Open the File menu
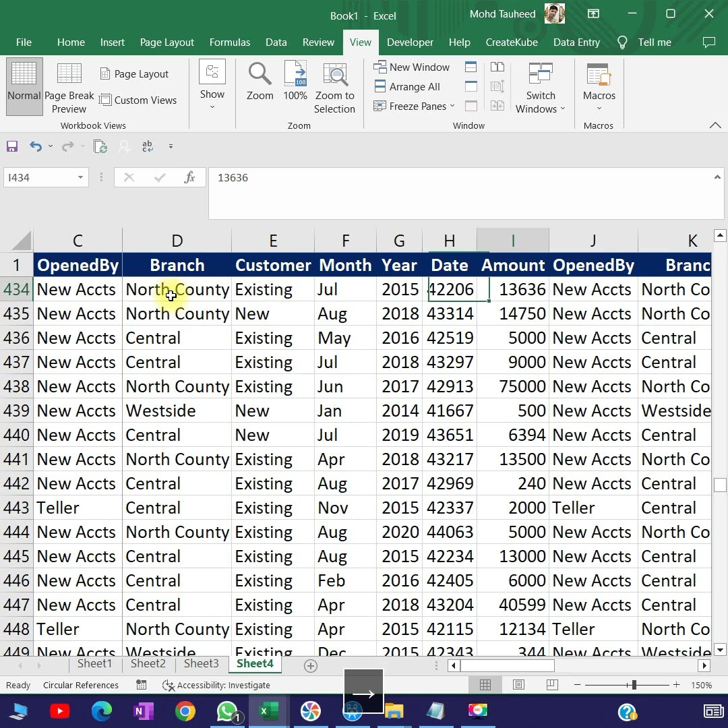Image resolution: width=728 pixels, height=728 pixels. 24,42
